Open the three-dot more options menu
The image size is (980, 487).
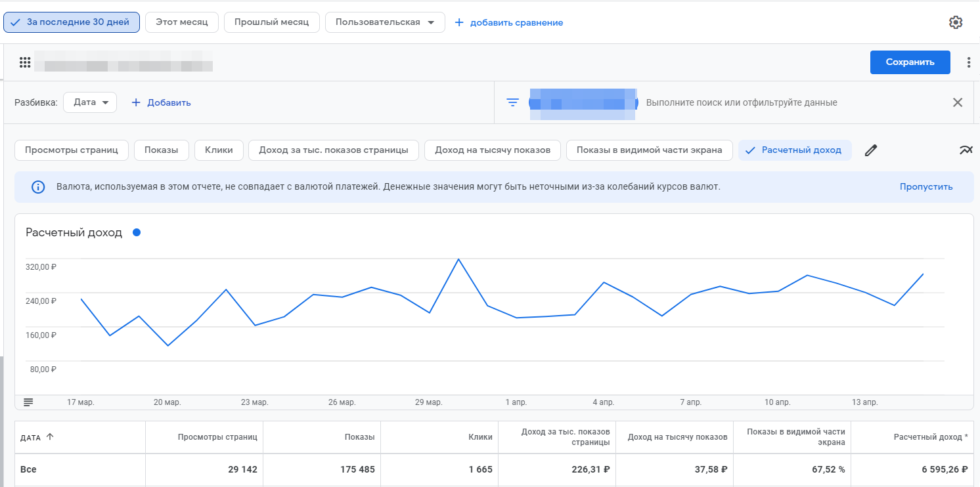coord(968,62)
